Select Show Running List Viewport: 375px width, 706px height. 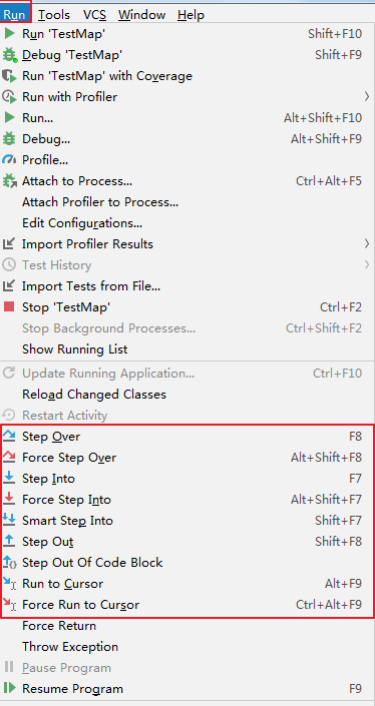click(x=75, y=349)
